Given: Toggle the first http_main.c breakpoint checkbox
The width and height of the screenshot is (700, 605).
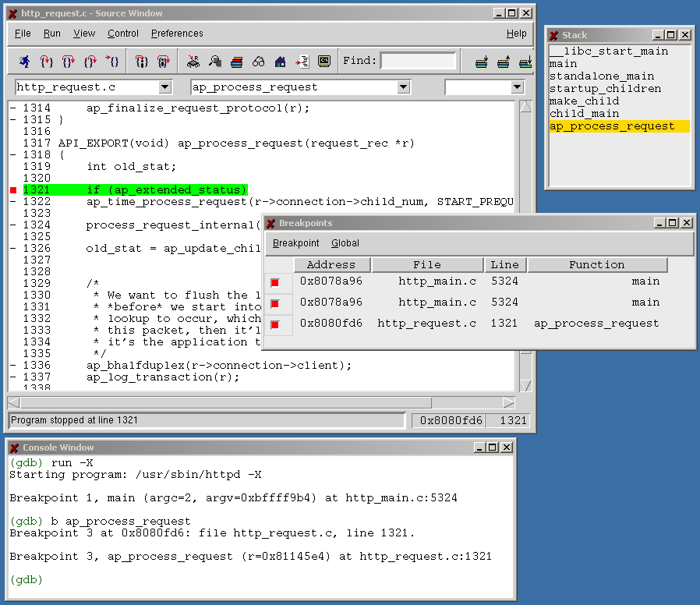Looking at the screenshot, I should 275,282.
